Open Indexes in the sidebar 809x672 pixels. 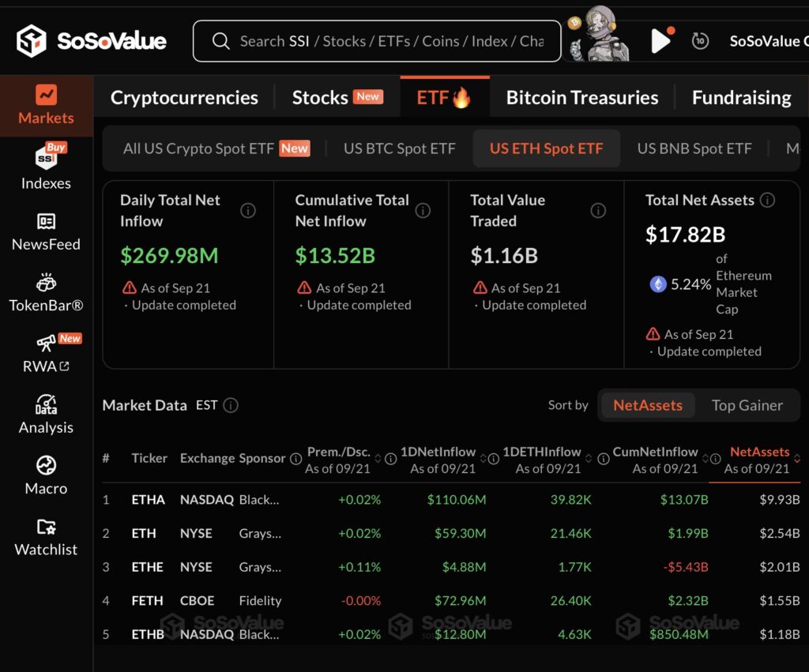pyautogui.click(x=47, y=167)
